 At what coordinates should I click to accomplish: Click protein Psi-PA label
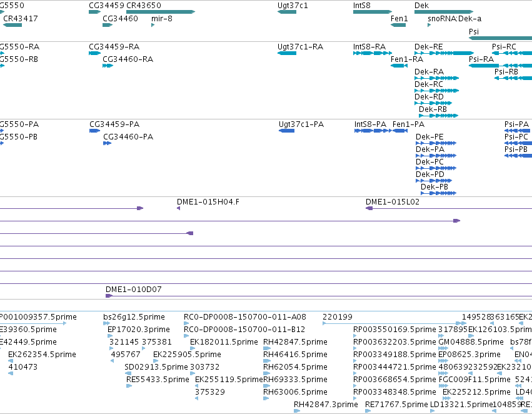[x=516, y=124]
